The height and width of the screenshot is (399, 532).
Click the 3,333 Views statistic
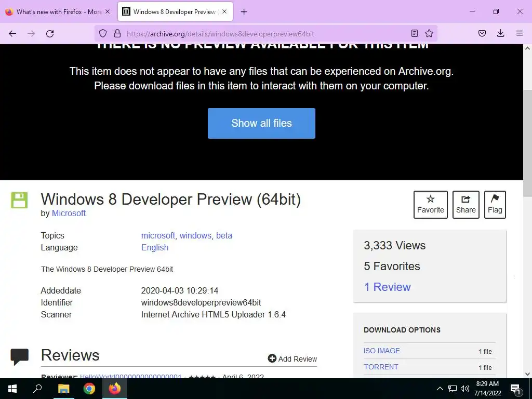(x=395, y=245)
